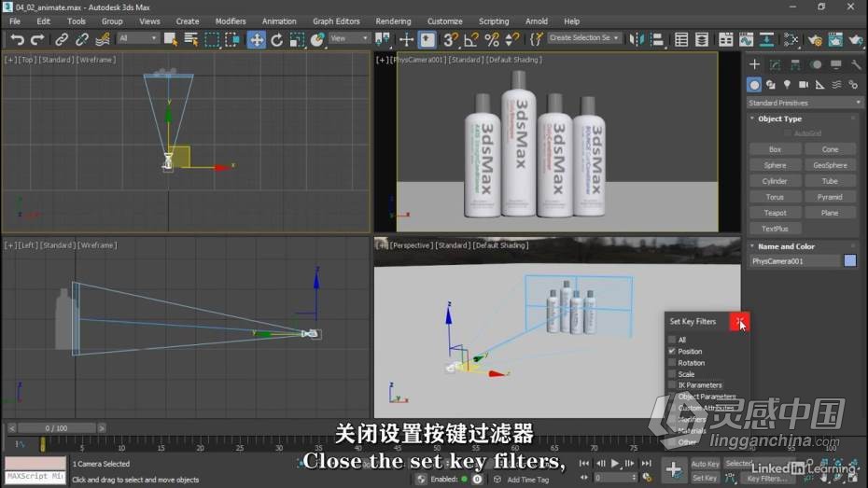Create a Box primitive button
The width and height of the screenshot is (868, 488).
click(x=775, y=149)
